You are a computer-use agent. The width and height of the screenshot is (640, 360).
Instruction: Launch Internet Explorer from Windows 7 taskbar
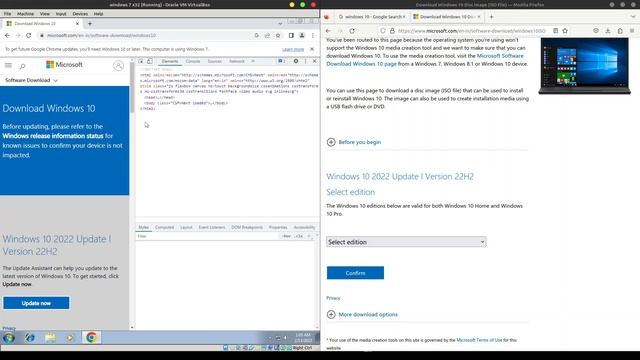pos(30,338)
